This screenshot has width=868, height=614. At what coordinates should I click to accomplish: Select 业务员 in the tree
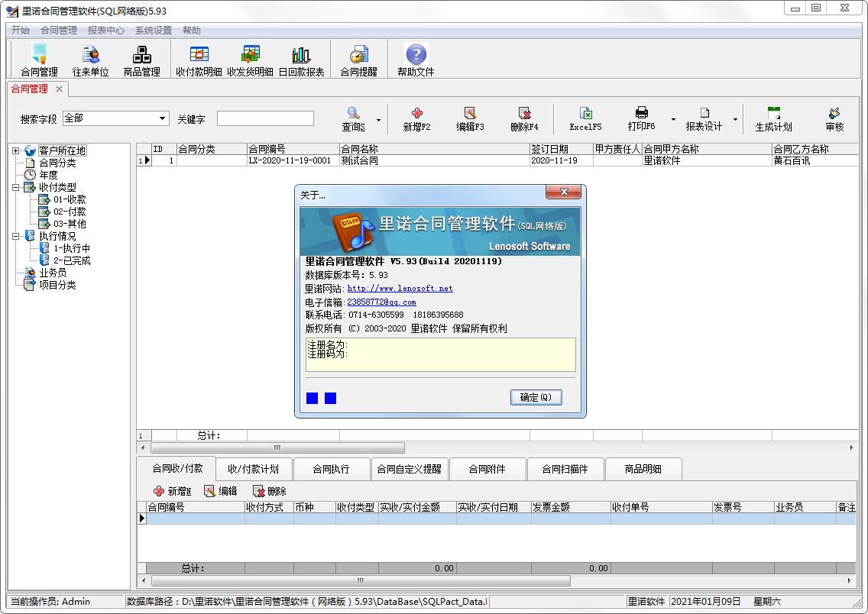click(x=53, y=273)
